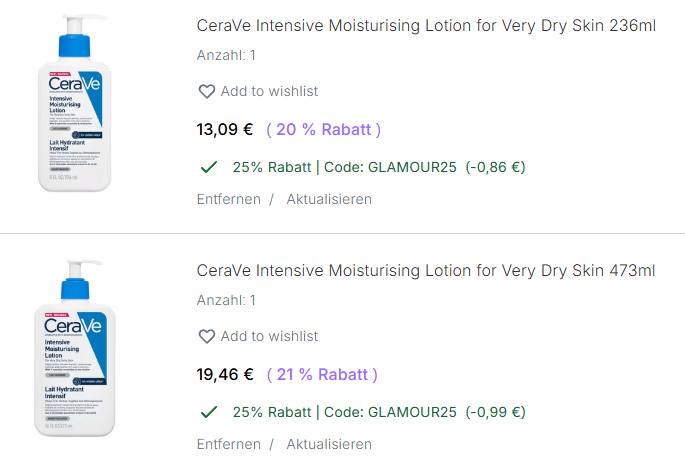Click the '( 21 % Rabatt )' label
The width and height of the screenshot is (685, 459).
point(322,375)
